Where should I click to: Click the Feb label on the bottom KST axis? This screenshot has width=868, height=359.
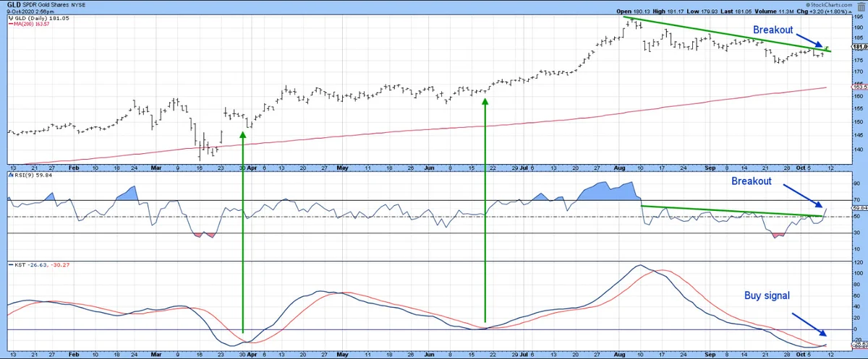(x=75, y=355)
